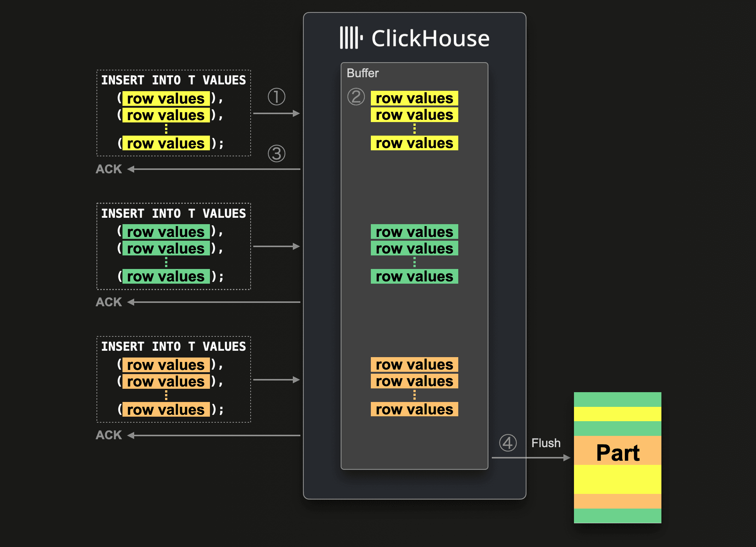Click the circled number 2 in Buffer

[x=356, y=96]
